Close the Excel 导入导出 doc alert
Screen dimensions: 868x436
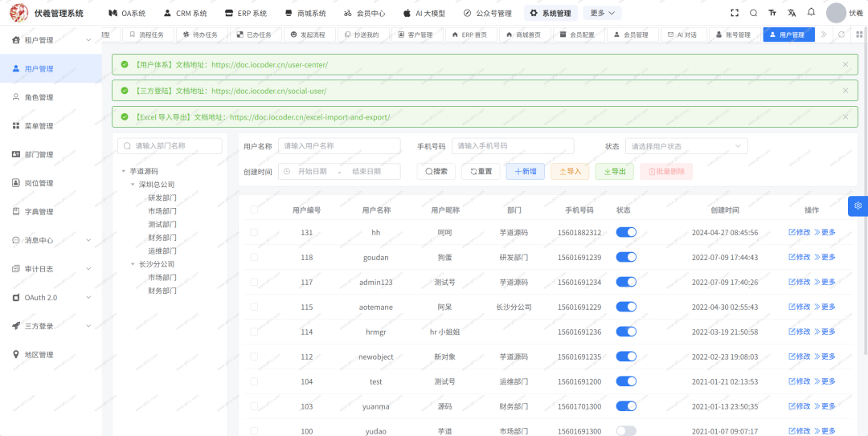pyautogui.click(x=845, y=116)
